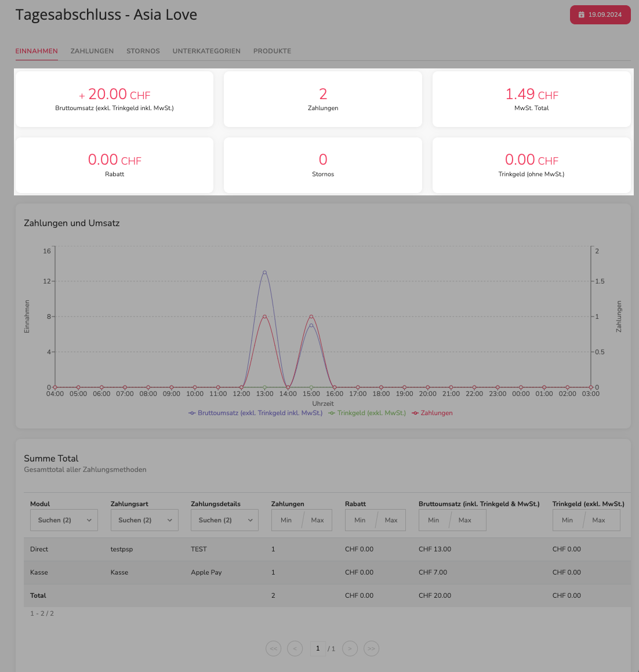The image size is (639, 672).
Task: Sort by the Zahlungsdetails column header
Action: pyautogui.click(x=216, y=504)
